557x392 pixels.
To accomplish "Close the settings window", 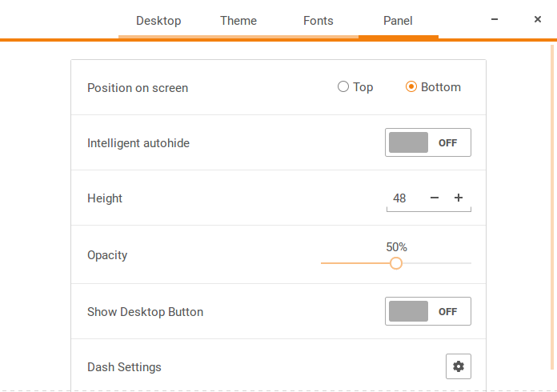I will point(538,19).
